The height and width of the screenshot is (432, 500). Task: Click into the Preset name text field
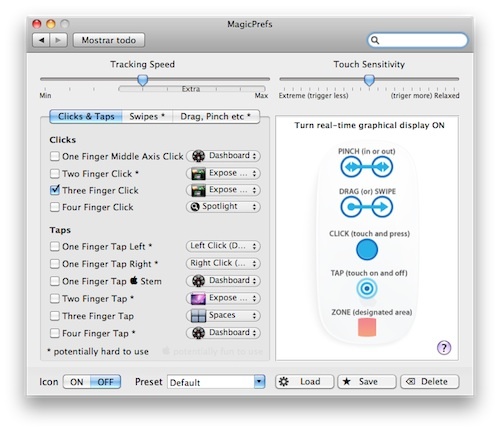point(211,382)
